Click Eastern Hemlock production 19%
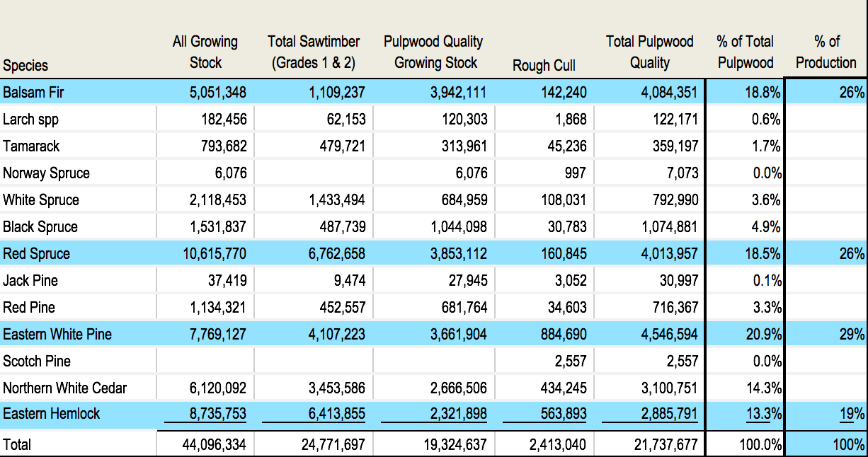Viewport: 868px width, 457px height. pyautogui.click(x=852, y=414)
